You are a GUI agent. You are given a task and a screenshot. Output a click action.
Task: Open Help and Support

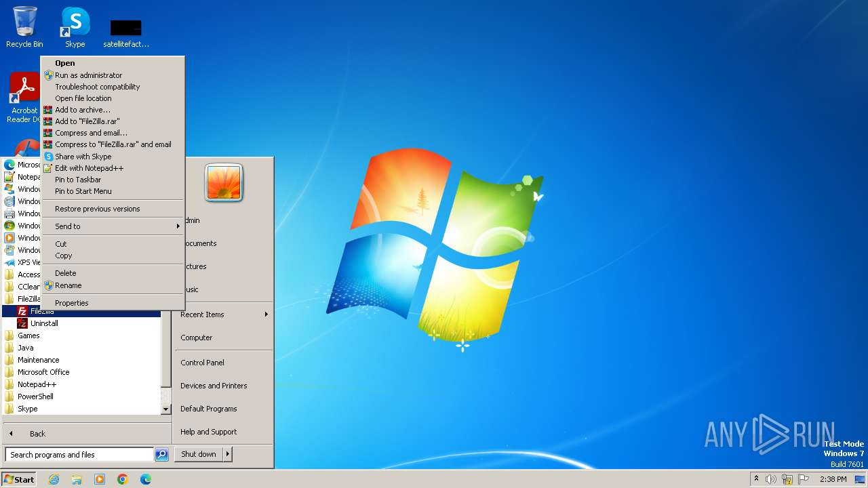[224, 432]
